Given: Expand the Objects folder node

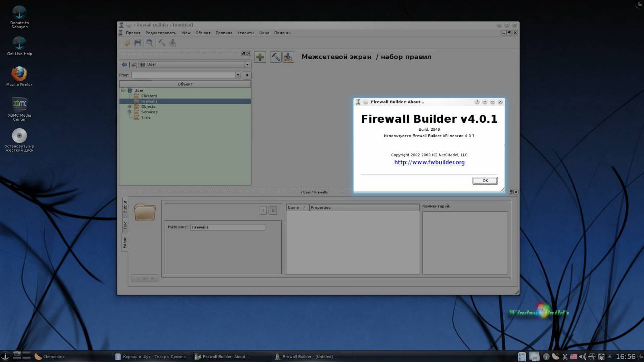Looking at the screenshot, I should 129,107.
